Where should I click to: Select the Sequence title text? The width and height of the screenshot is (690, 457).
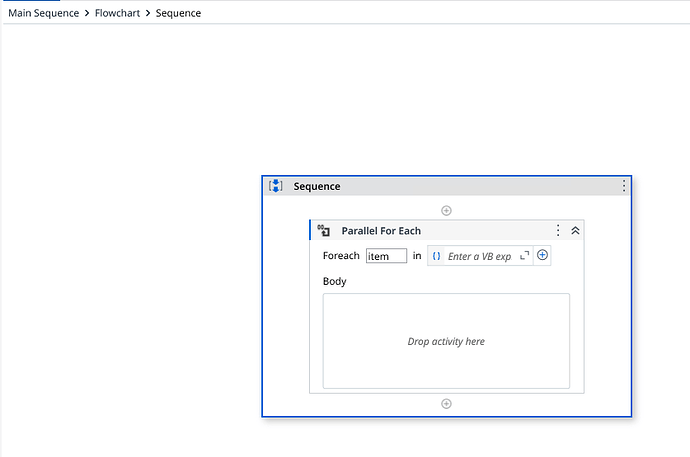pos(317,186)
